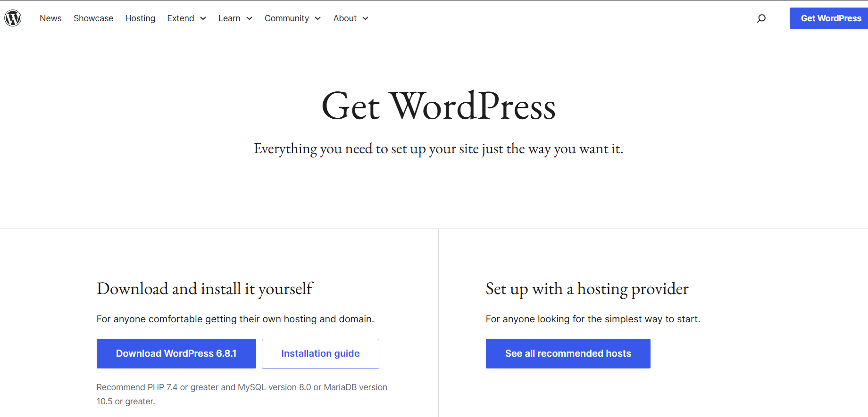
Task: Expand the About submenu chevron
Action: [366, 18]
